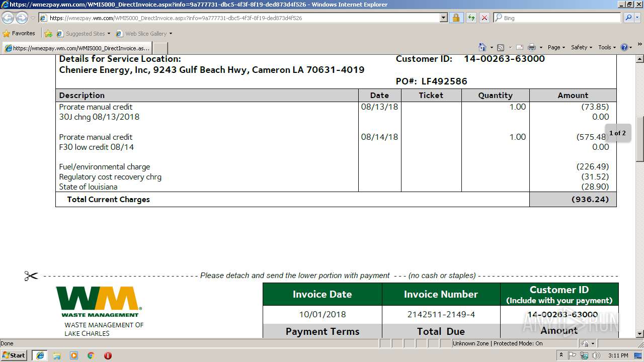This screenshot has height=362, width=644.
Task: Click the 'Regulatory cost recovery chrg' row
Action: [110, 177]
